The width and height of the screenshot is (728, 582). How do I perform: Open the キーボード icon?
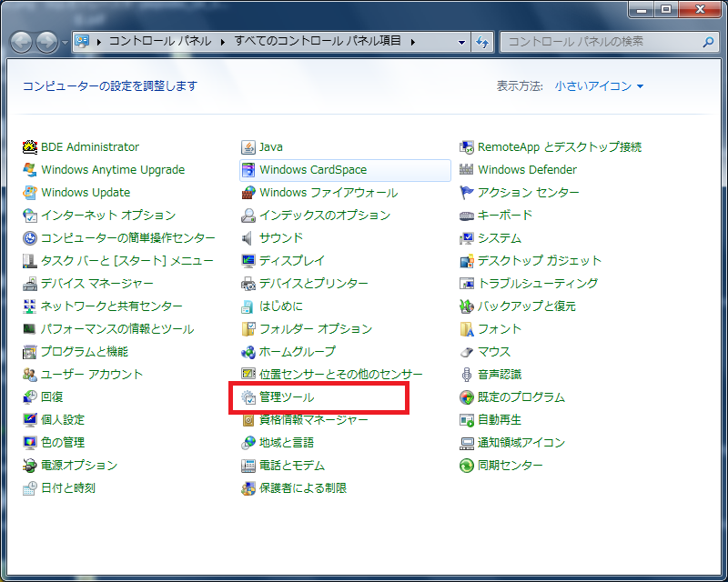[x=466, y=216]
